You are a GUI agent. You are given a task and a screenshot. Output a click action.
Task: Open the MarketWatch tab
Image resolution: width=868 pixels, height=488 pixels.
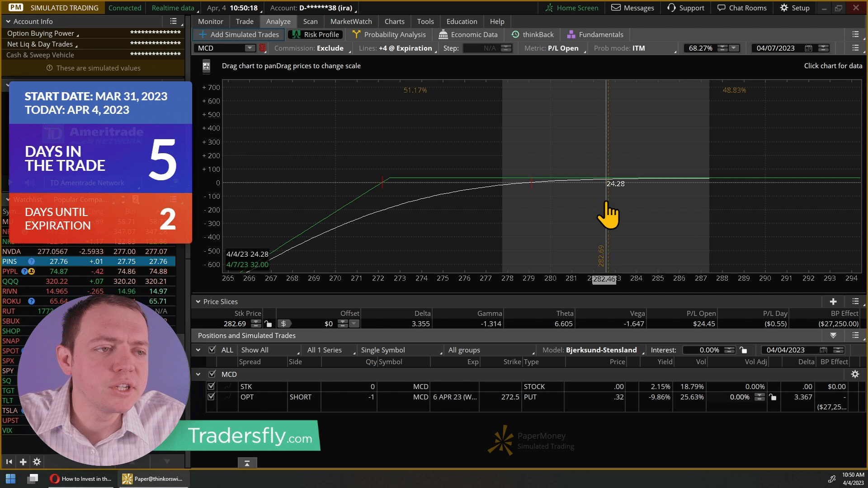351,21
